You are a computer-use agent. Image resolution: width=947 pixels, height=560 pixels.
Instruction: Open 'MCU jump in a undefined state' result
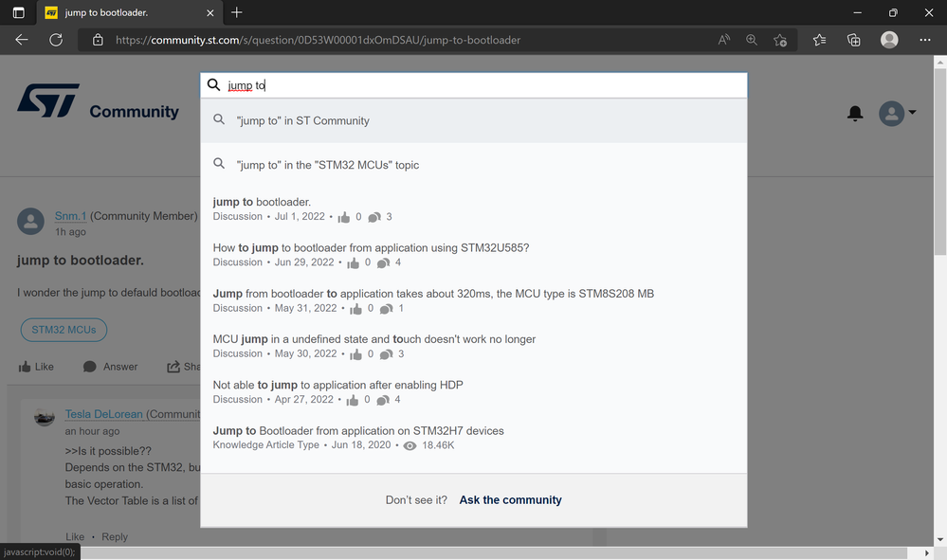tap(373, 339)
